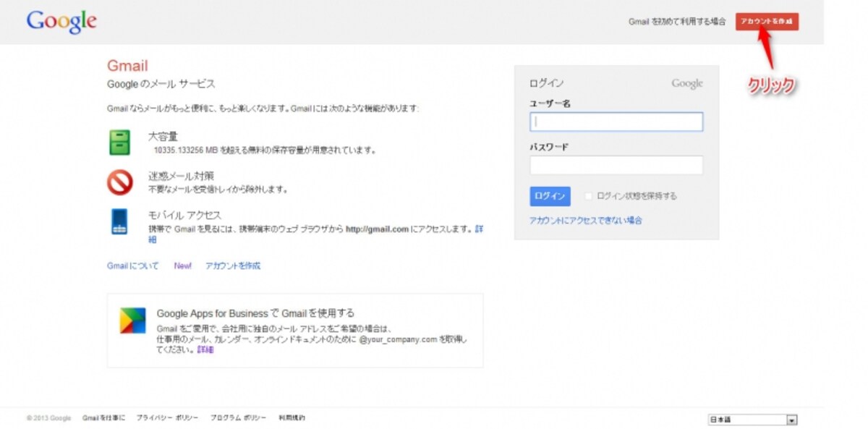Click the red spam-blocking prohibition icon
Viewport: 868px width, 429px height.
[x=120, y=182]
